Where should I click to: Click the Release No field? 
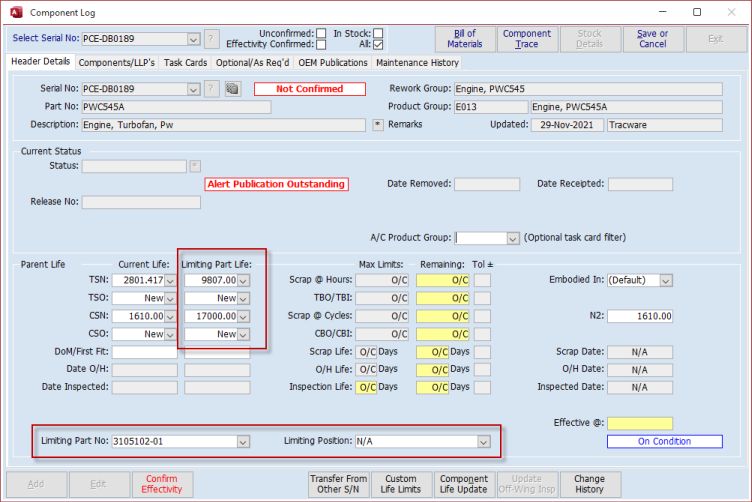click(x=141, y=202)
